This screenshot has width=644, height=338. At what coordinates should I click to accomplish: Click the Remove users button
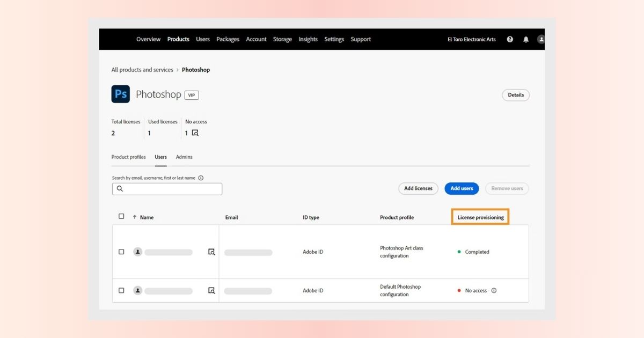click(x=507, y=188)
